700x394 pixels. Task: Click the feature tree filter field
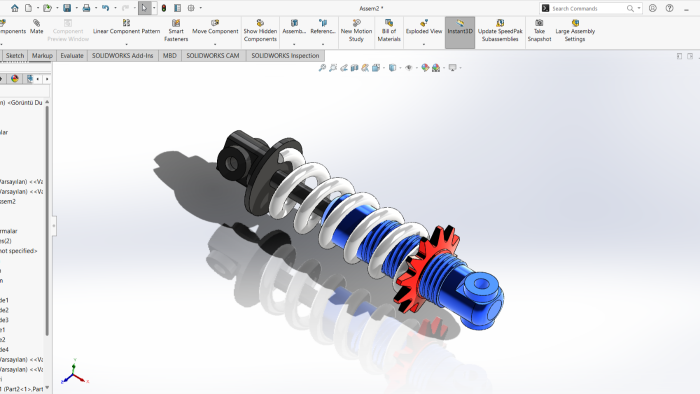click(25, 91)
